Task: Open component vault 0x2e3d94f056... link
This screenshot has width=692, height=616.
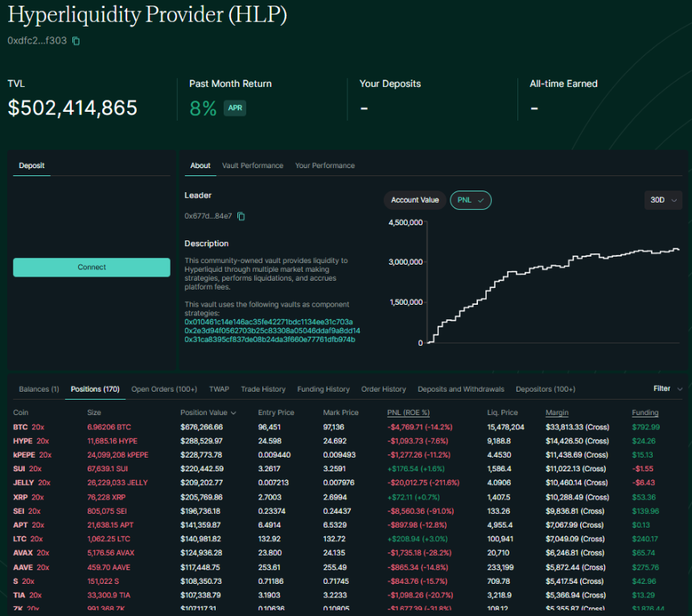Action: point(272,331)
